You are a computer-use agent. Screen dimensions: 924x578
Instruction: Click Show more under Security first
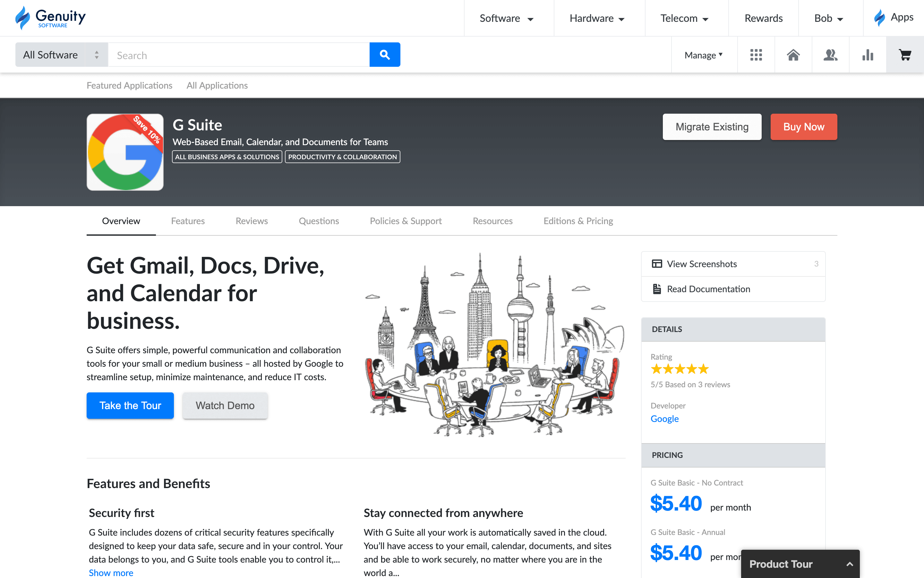point(111,573)
